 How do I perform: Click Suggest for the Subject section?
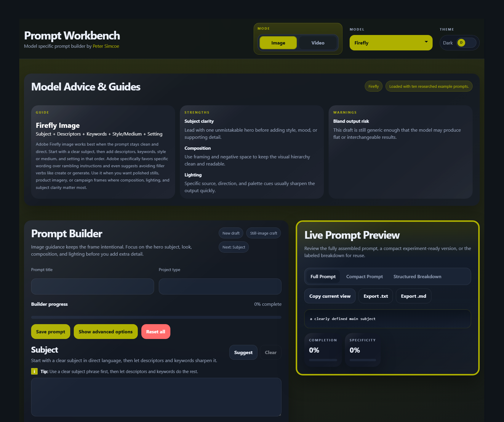click(x=243, y=352)
